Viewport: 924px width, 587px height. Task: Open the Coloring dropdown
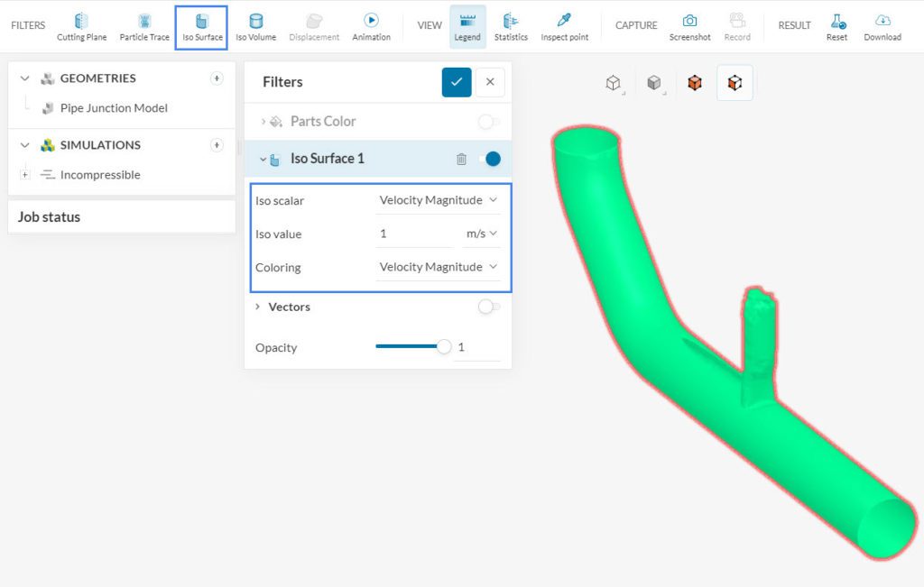point(438,267)
